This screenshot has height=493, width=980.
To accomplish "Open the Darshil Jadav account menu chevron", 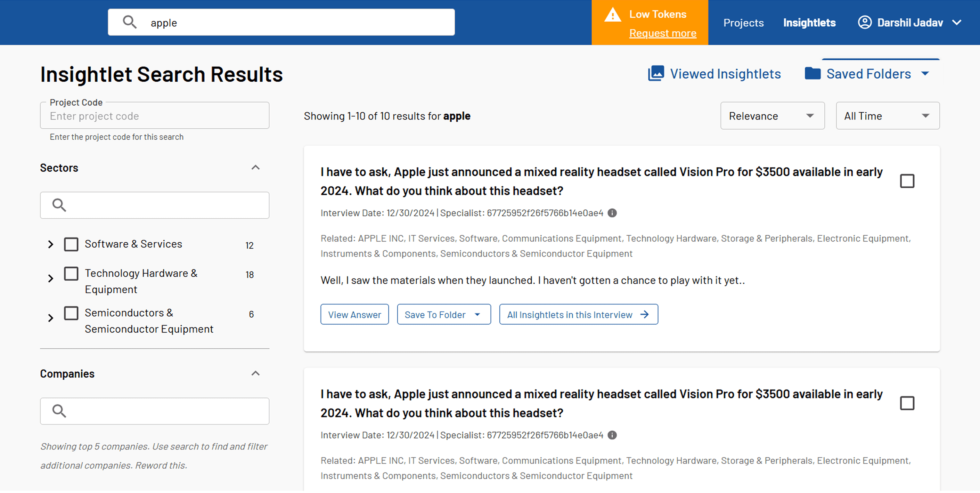I will 957,22.
